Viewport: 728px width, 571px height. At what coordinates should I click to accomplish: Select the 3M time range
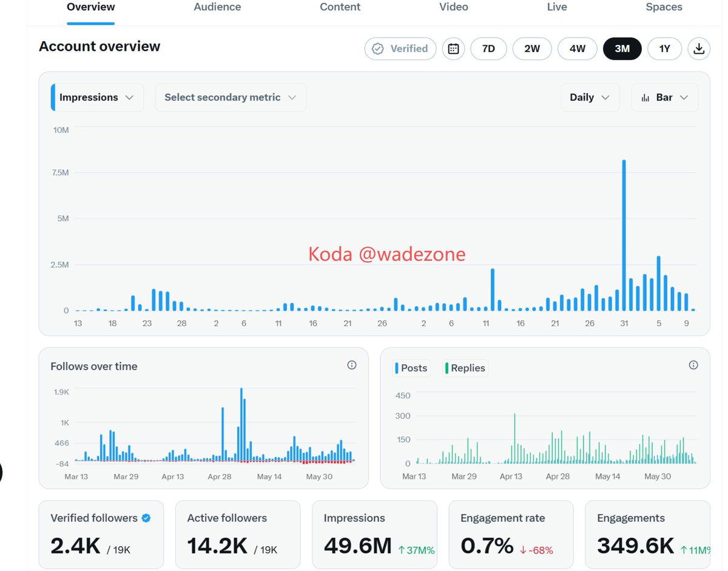coord(622,49)
